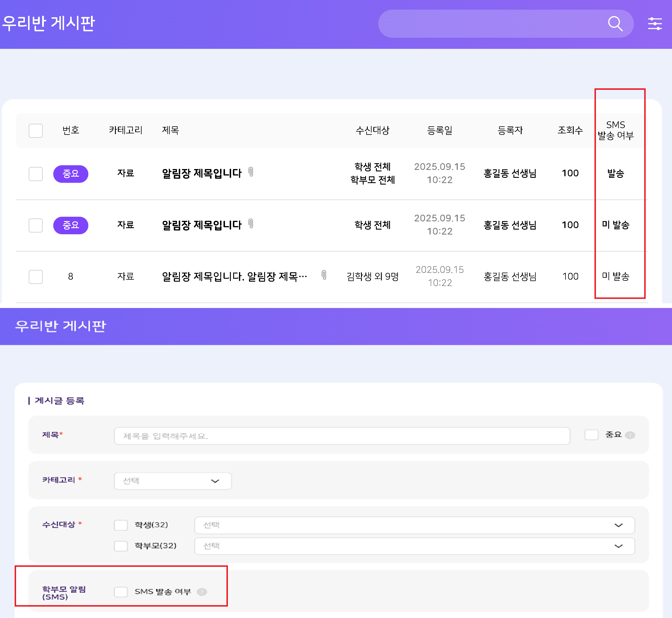The image size is (672, 618).
Task: Click the 등록일 column header
Action: pos(439,130)
